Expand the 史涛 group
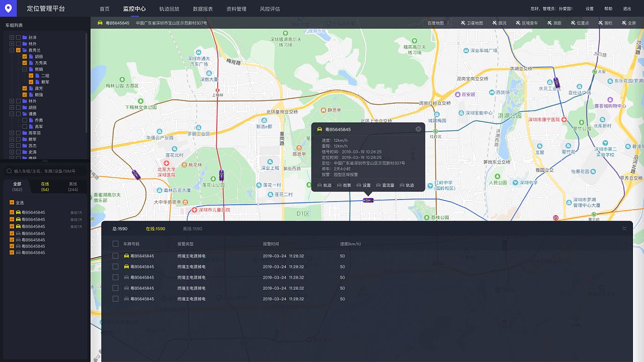 pyautogui.click(x=12, y=152)
